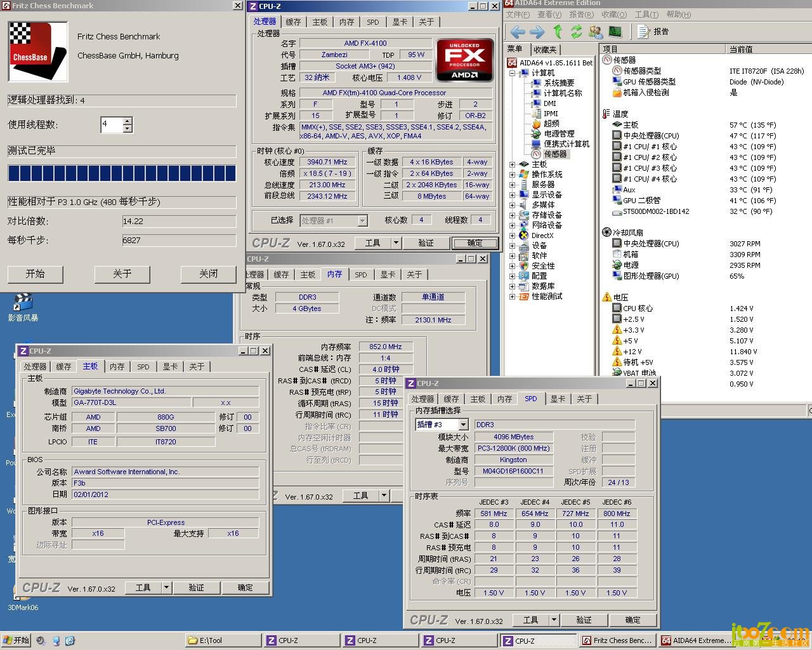
Task: Click the 网络设备 network icon in tree
Action: point(524,225)
